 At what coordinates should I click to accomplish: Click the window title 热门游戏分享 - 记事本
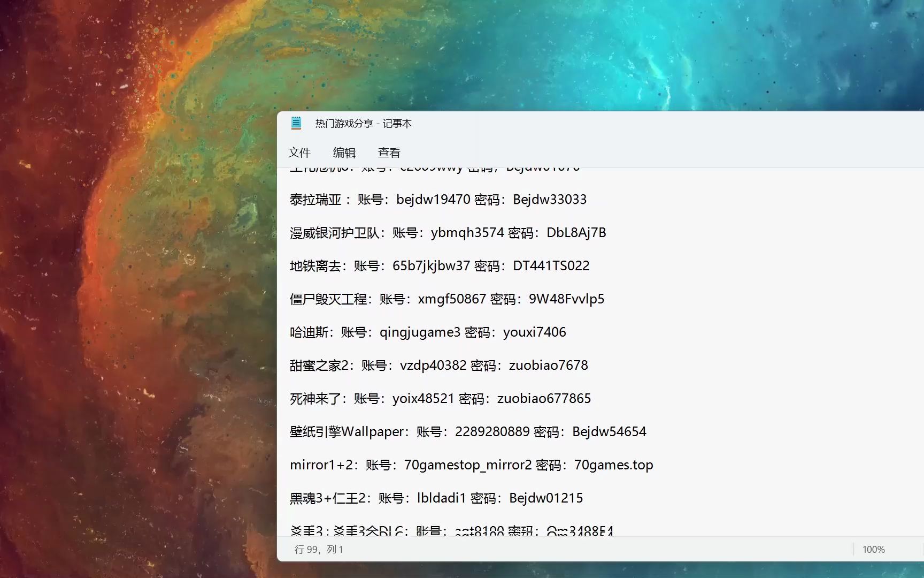tap(364, 124)
